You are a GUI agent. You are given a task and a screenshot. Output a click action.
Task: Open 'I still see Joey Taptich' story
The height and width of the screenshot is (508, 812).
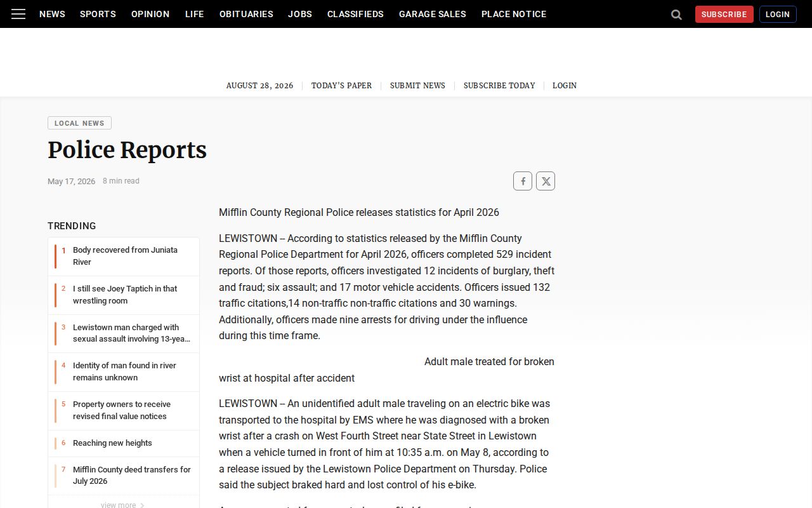125,295
